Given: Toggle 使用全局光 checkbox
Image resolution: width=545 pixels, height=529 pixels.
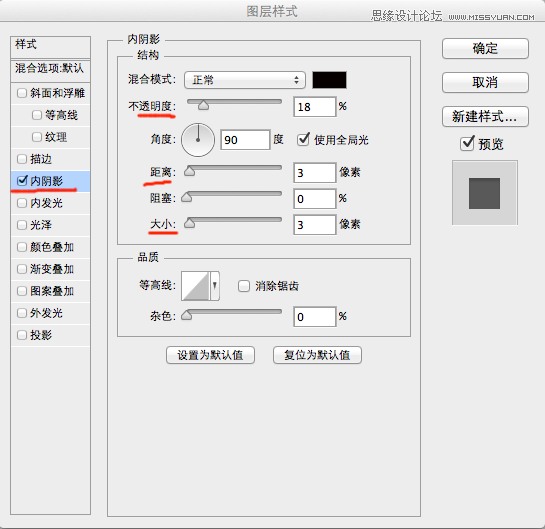Looking at the screenshot, I should (303, 139).
